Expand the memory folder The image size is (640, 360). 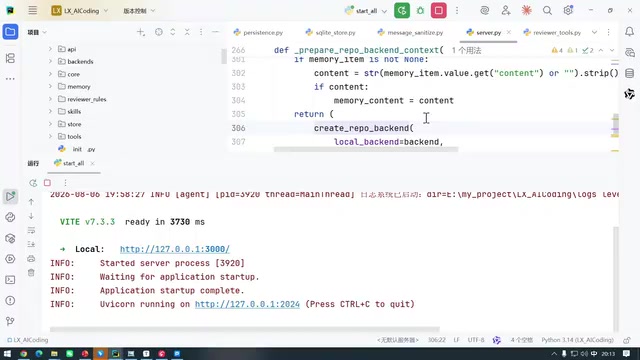50,87
